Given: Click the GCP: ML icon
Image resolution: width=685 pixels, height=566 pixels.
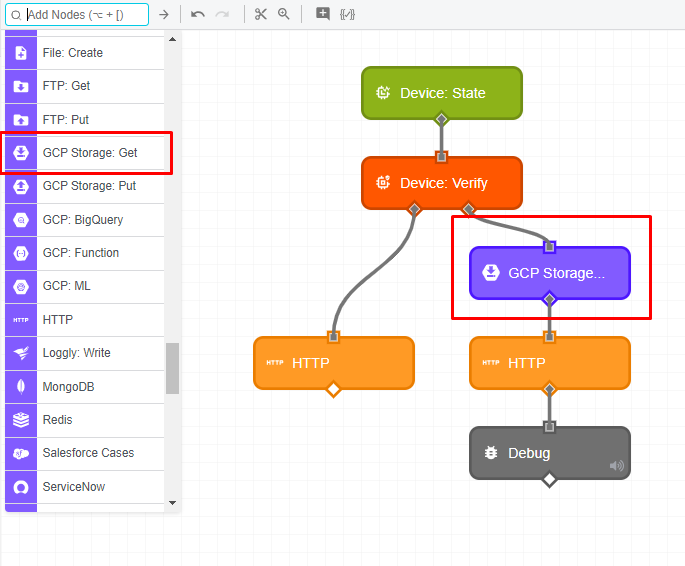Looking at the screenshot, I should click(x=21, y=286).
